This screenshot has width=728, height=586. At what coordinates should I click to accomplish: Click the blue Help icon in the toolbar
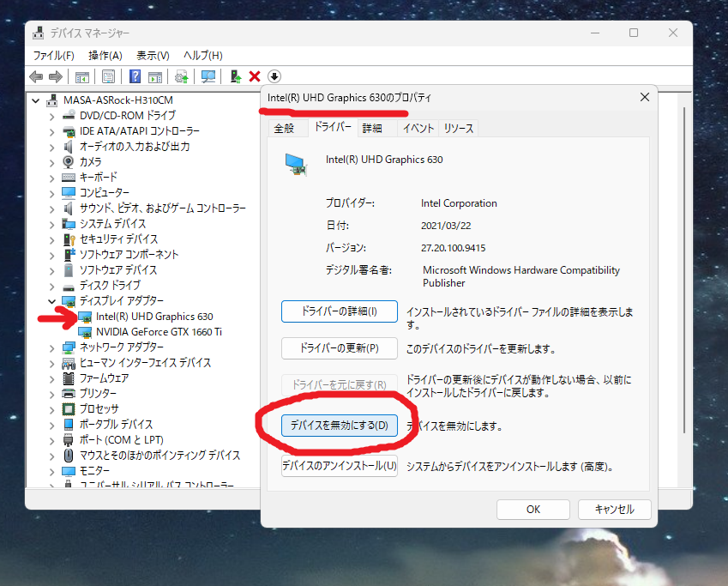tap(135, 76)
